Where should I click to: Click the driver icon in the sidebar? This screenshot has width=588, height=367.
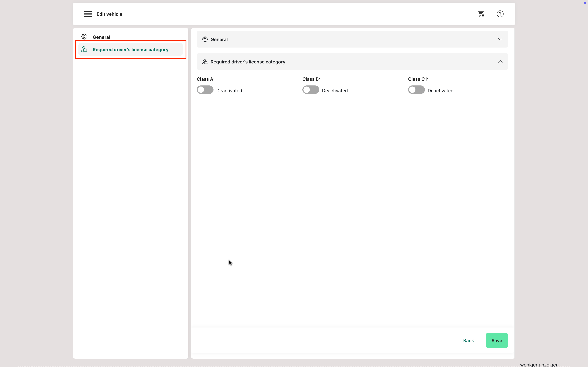tap(84, 49)
